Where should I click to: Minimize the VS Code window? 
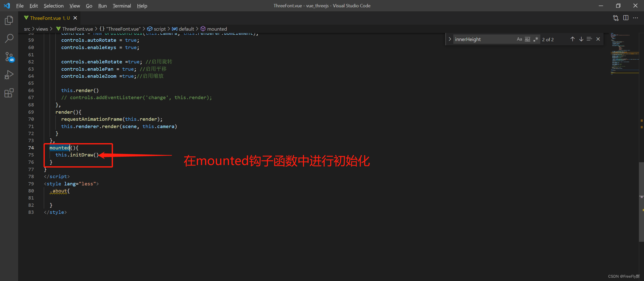[601, 6]
